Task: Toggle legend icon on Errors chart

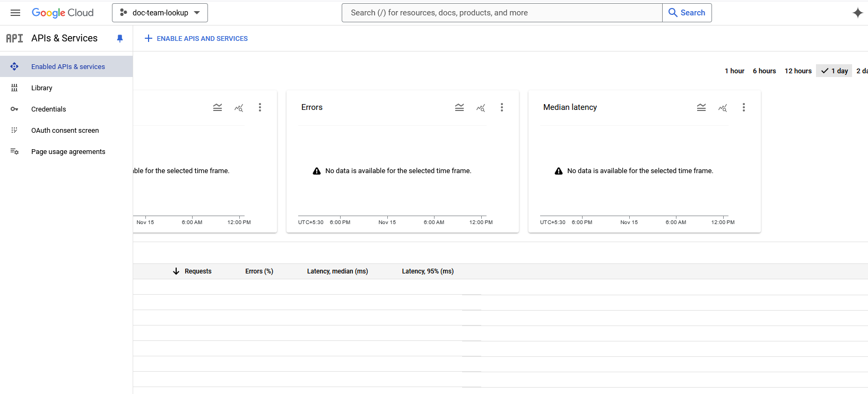Action: point(459,108)
